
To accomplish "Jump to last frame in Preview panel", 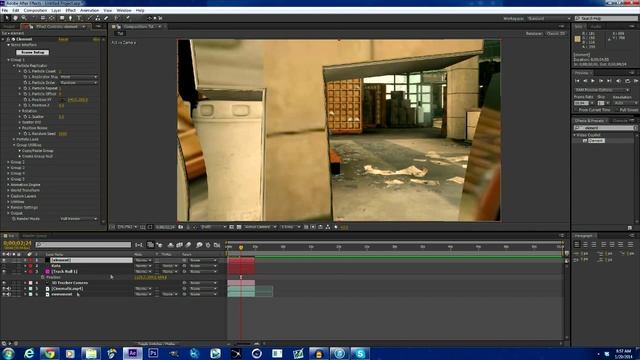I will click(x=609, y=81).
